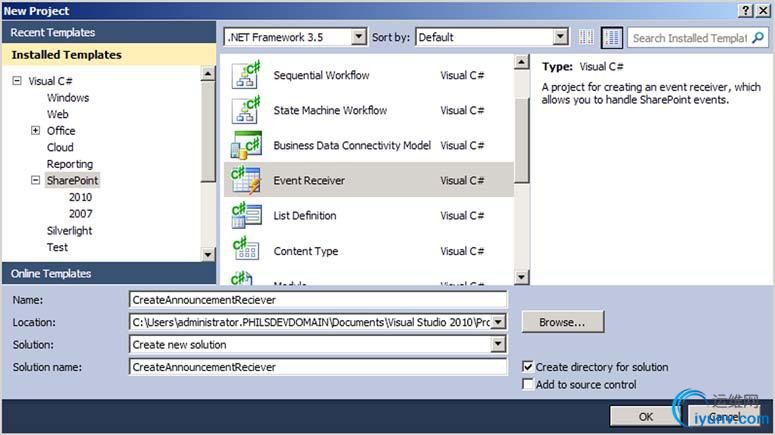The image size is (775, 435).
Task: Click the search magnifier icon
Action: click(x=758, y=38)
